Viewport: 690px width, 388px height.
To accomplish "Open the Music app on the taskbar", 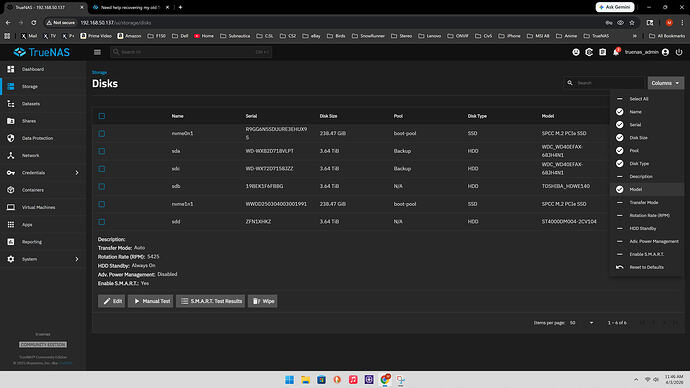I will [353, 380].
